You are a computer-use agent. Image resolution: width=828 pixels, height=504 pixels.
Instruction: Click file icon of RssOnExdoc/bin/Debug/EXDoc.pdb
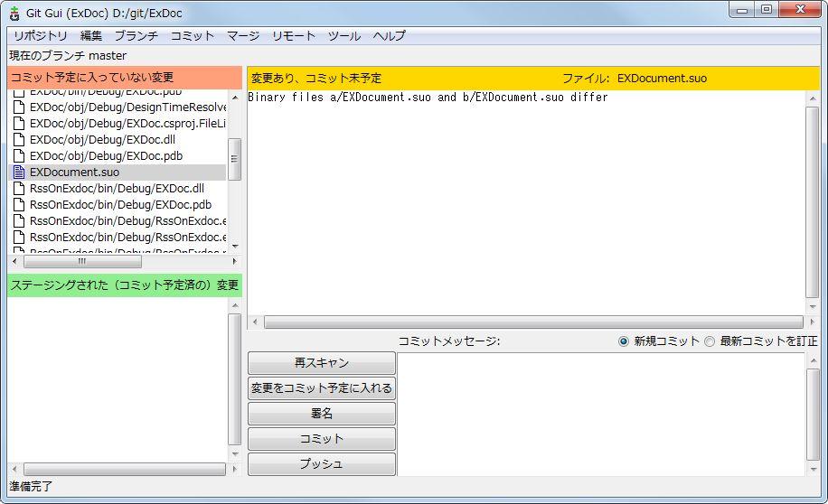[19, 205]
